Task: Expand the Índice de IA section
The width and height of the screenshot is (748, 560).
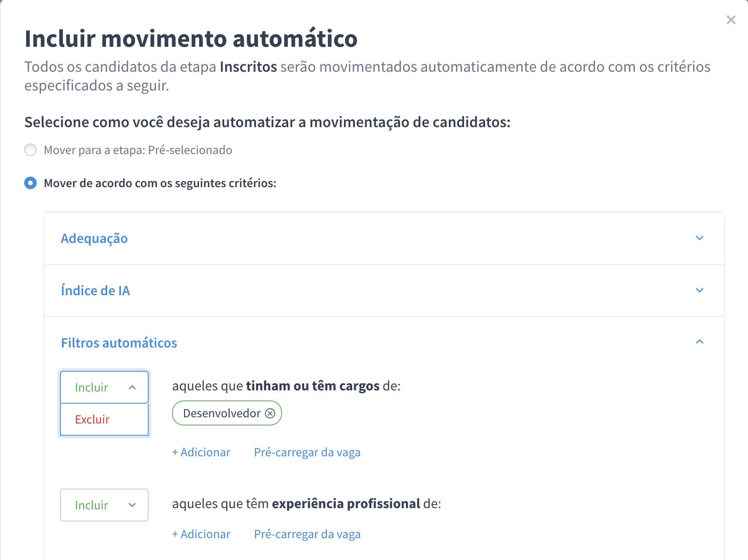Action: point(96,290)
